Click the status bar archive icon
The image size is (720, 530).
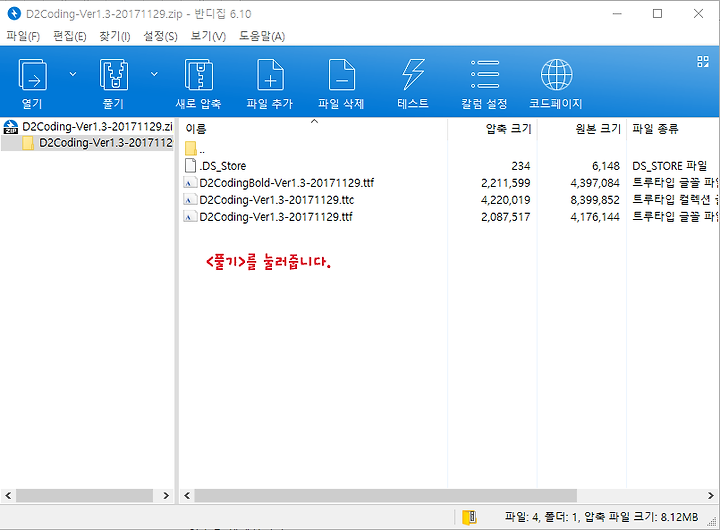tap(469, 517)
